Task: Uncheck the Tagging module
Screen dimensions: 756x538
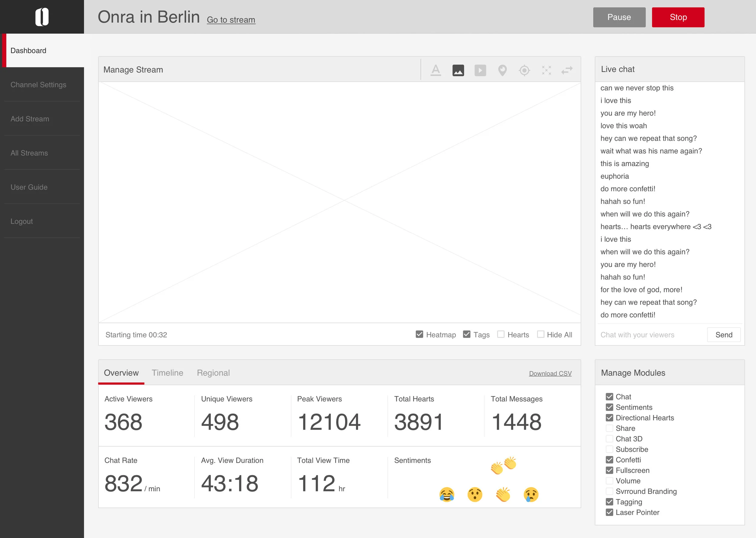Action: click(x=609, y=502)
